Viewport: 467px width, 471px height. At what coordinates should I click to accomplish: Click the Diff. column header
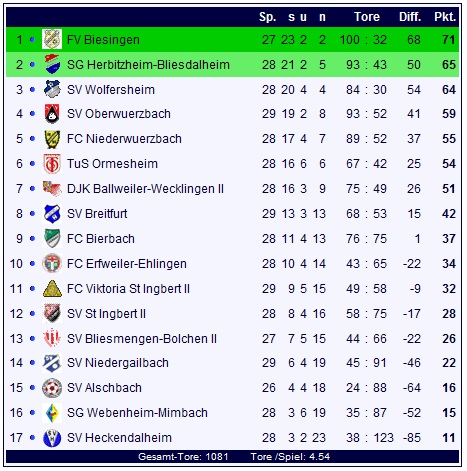(410, 17)
